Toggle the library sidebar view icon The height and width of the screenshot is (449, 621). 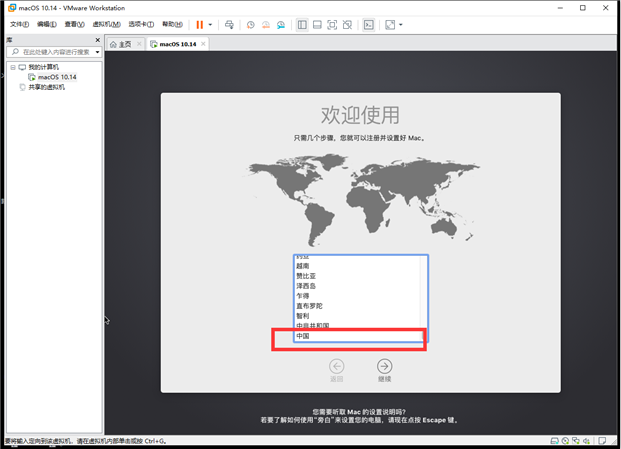[x=302, y=25]
